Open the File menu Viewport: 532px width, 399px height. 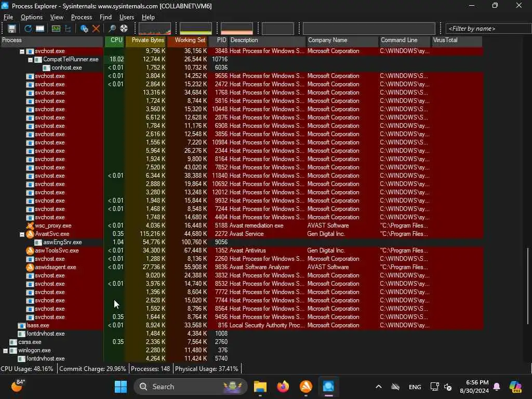8,17
